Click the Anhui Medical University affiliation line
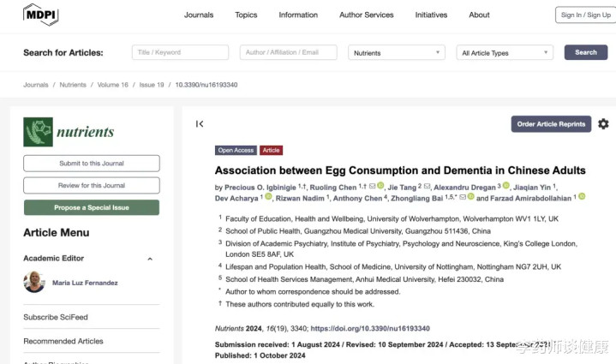Screen dimensions: 616x364 [364, 279]
